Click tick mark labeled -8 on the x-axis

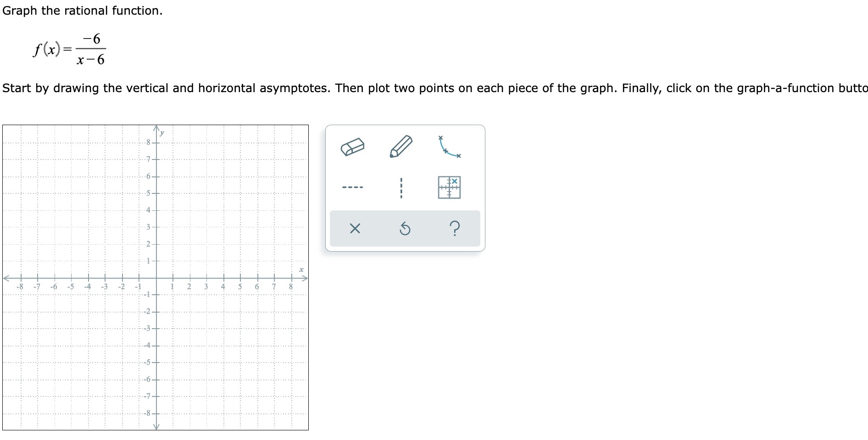[19, 286]
